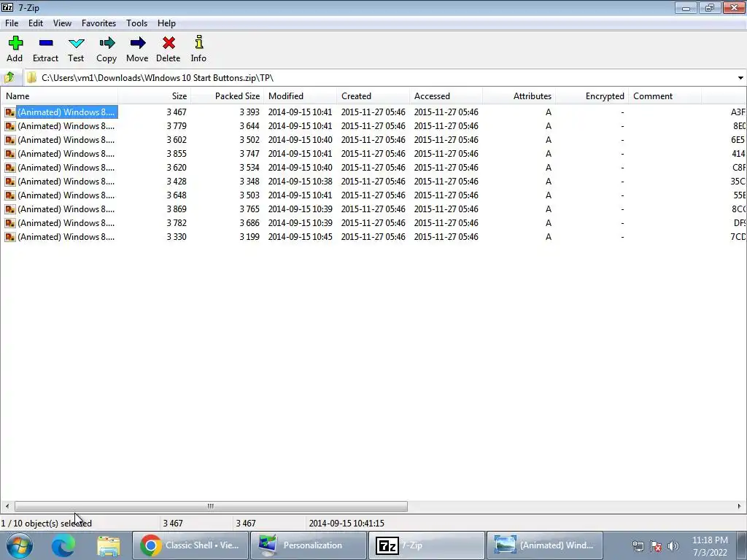Click file icon in row sized 3 648
747x560 pixels.
(10, 195)
